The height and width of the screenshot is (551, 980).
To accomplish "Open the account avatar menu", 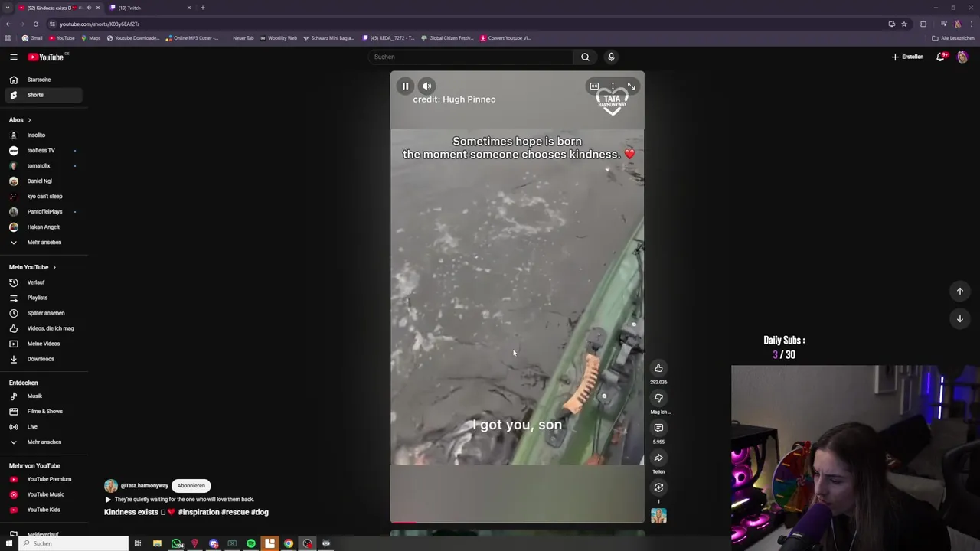I will tap(962, 57).
